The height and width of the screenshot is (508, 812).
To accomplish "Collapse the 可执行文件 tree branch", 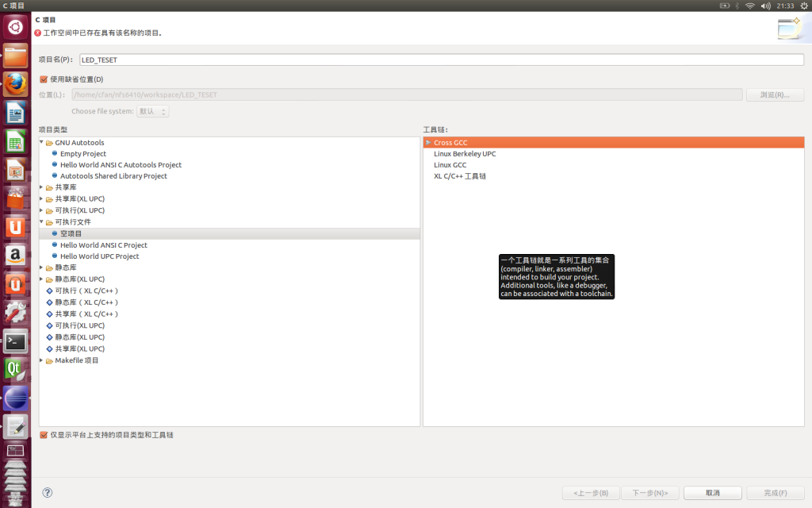I will (41, 221).
